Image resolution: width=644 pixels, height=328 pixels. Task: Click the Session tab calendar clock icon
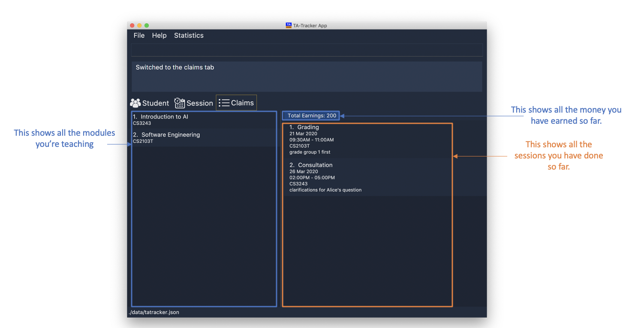(180, 103)
